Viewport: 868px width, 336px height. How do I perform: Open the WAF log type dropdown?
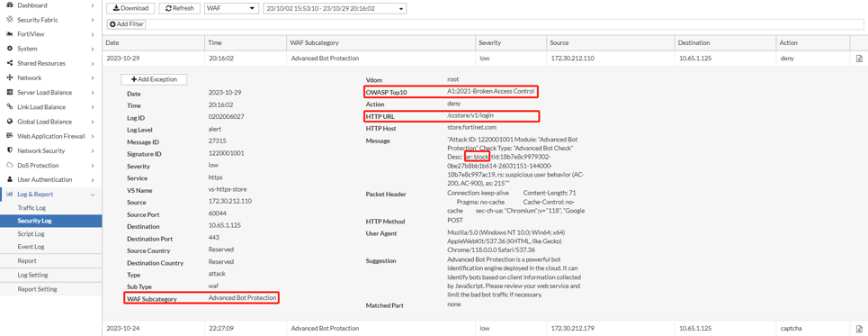[x=231, y=8]
